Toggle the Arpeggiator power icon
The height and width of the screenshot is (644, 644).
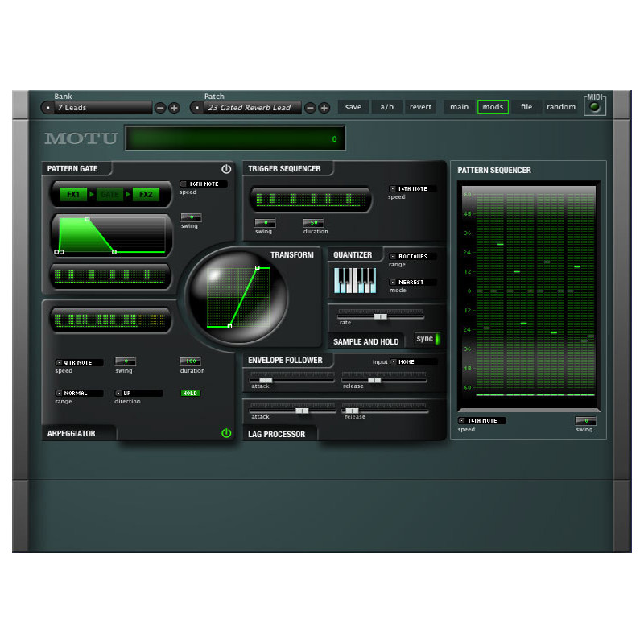(226, 433)
